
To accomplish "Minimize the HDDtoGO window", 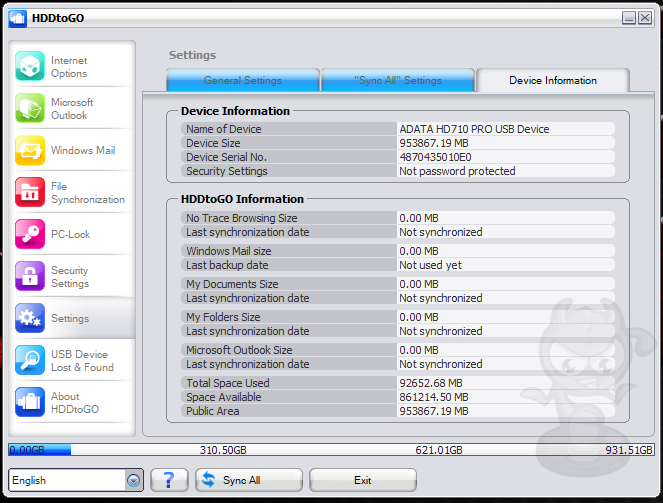I will pos(629,18).
